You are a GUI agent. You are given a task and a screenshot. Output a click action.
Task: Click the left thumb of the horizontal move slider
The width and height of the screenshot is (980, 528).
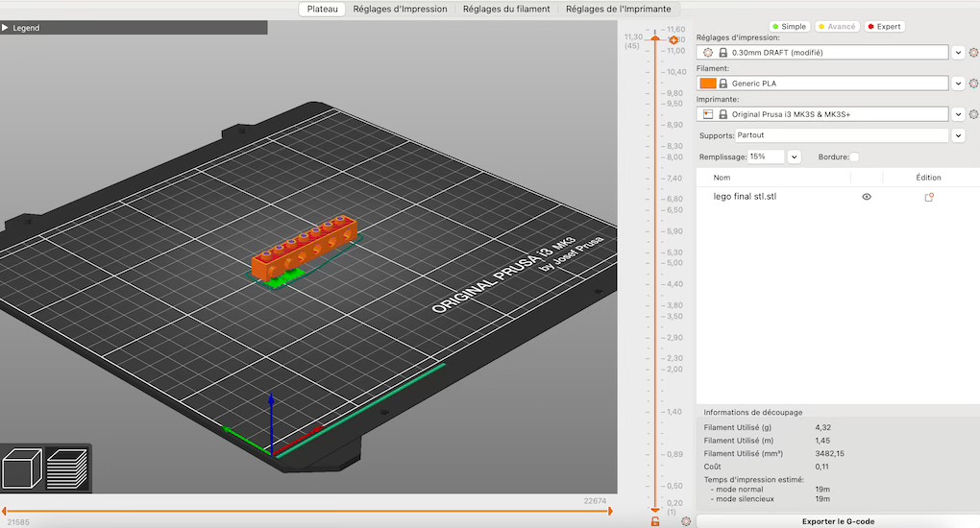point(4,511)
